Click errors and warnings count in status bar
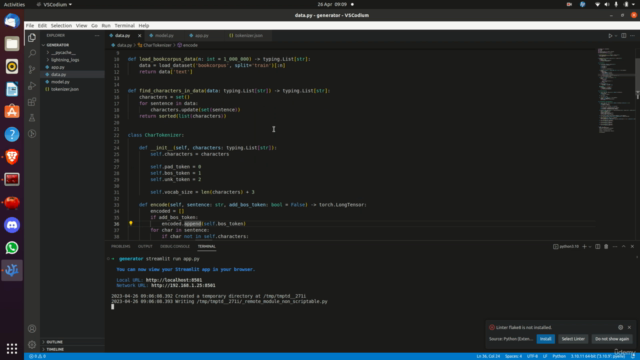 (x=38, y=356)
